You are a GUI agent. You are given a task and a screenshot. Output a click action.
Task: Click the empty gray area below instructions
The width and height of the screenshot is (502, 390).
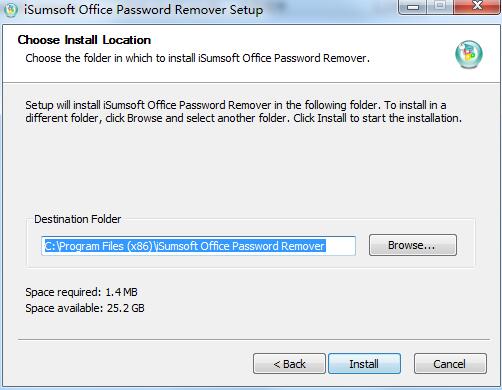tap(250, 167)
